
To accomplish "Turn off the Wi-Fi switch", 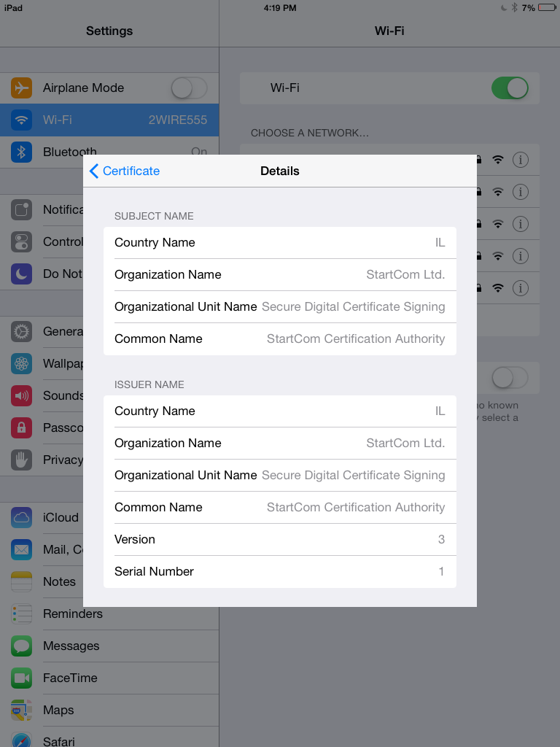I will [x=510, y=88].
